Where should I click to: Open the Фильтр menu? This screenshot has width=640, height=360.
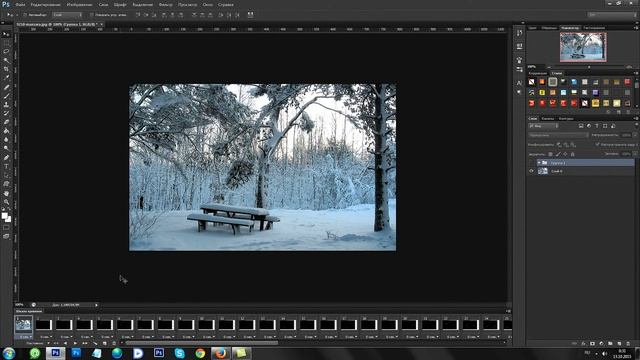click(165, 4)
